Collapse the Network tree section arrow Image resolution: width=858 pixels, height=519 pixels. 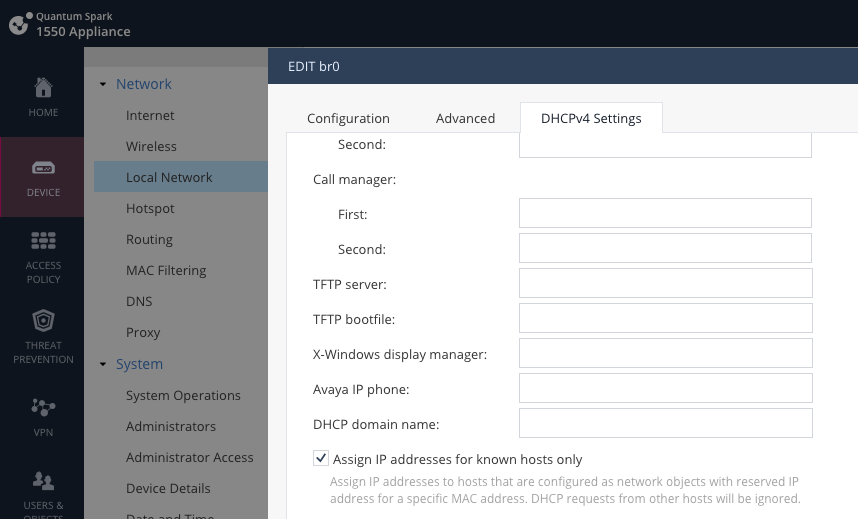pyautogui.click(x=103, y=84)
